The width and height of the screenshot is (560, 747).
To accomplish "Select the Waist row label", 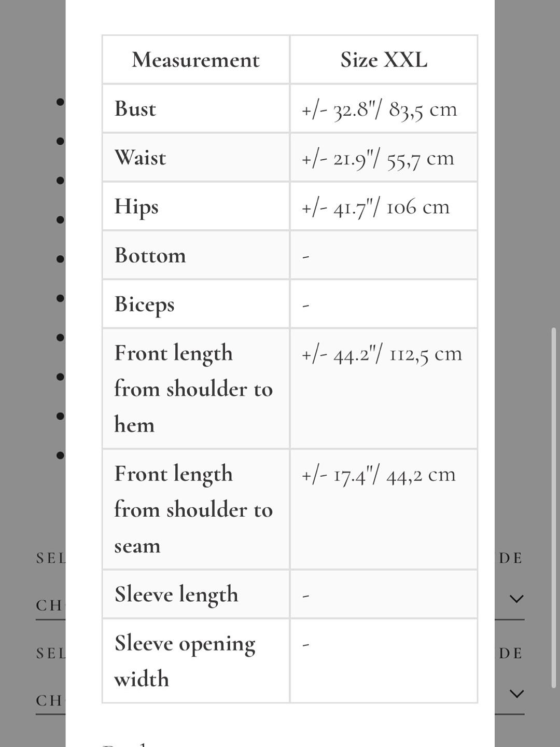I will (140, 158).
